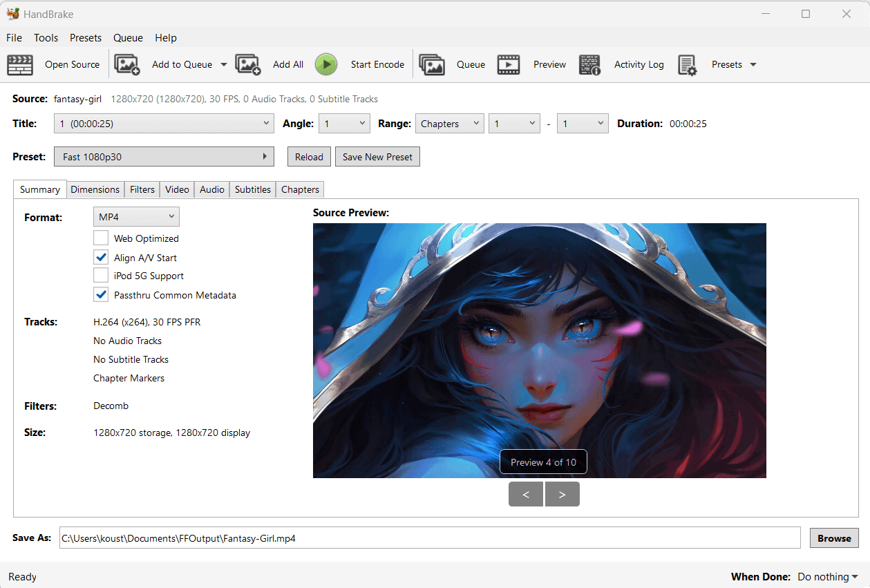Open the Tools menu
The width and height of the screenshot is (870, 588).
(46, 38)
